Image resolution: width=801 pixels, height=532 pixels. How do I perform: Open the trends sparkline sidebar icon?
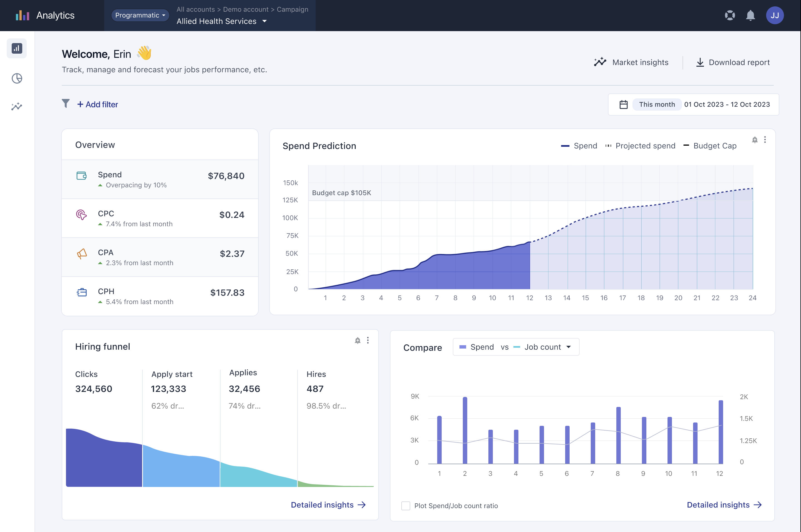coord(17,107)
